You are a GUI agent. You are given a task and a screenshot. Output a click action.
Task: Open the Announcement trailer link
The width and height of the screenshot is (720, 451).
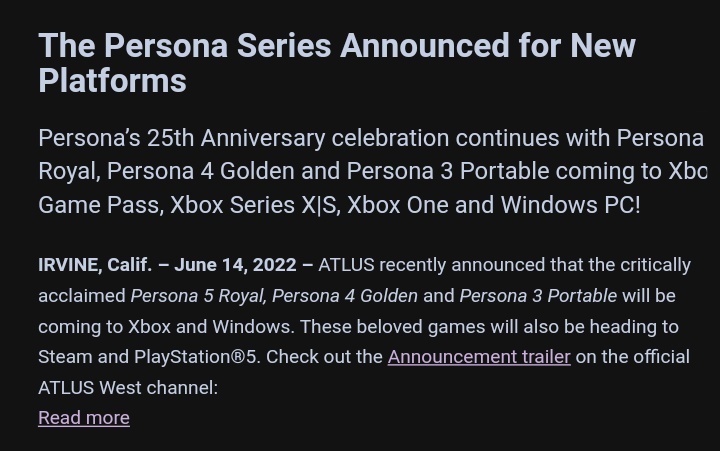pos(479,357)
